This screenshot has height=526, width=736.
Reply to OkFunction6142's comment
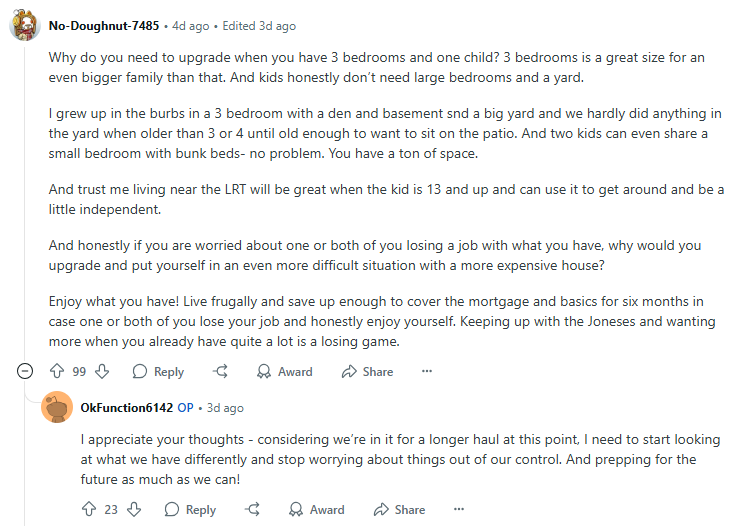tap(190, 510)
